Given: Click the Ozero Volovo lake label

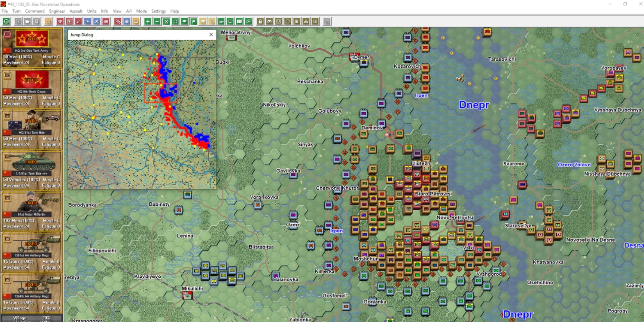Looking at the screenshot, I should [x=574, y=165].
